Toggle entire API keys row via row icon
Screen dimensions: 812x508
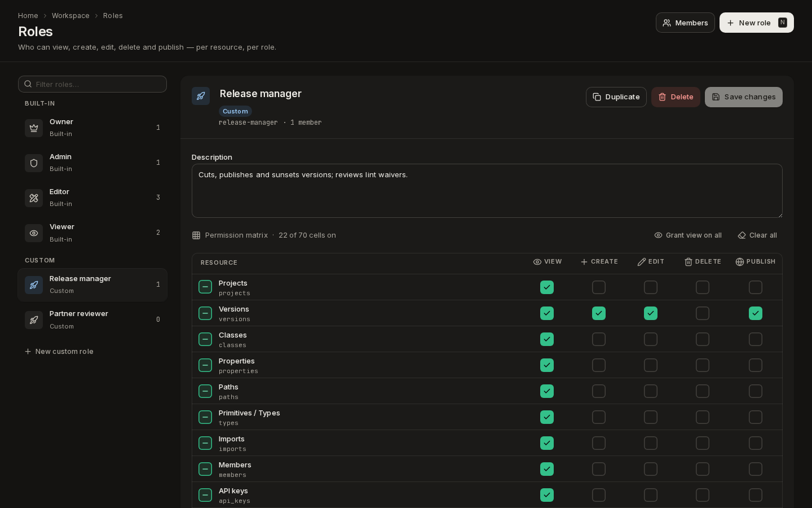205,495
